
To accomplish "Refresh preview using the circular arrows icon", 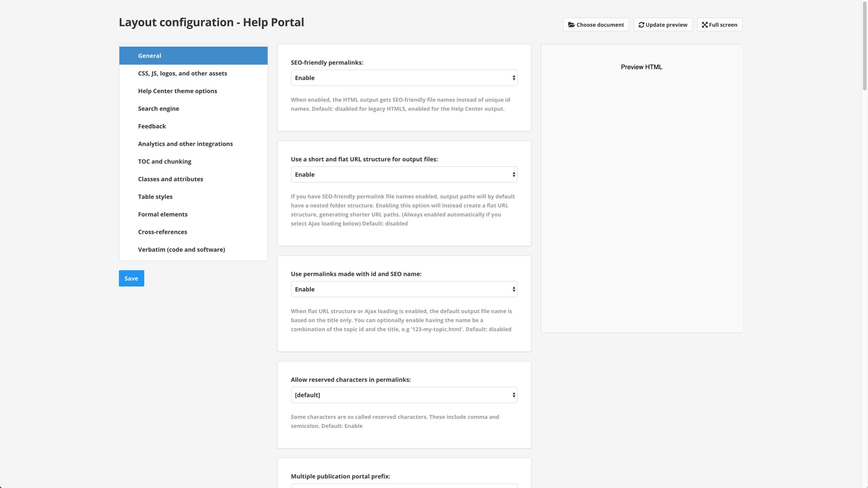I will [x=662, y=24].
